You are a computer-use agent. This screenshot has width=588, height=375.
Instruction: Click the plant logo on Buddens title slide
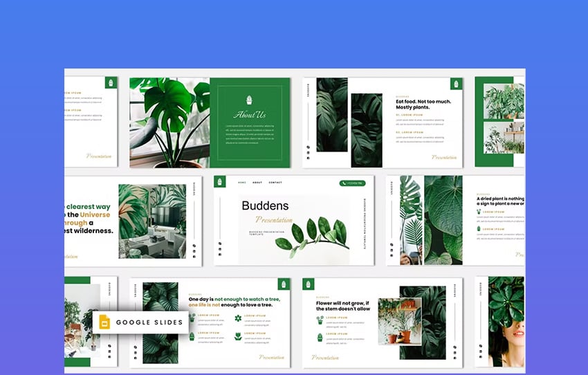click(220, 182)
